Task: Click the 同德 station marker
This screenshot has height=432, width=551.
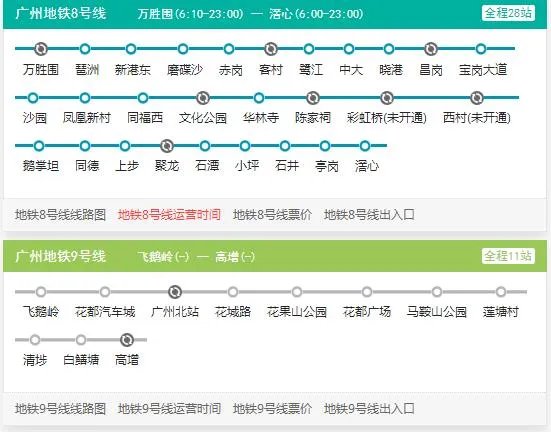Action: pyautogui.click(x=85, y=146)
